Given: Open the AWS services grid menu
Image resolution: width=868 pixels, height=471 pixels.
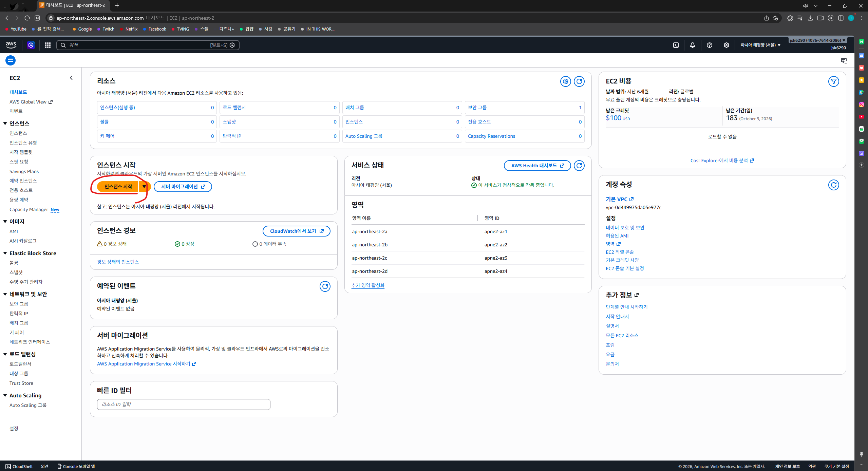Looking at the screenshot, I should click(x=48, y=45).
